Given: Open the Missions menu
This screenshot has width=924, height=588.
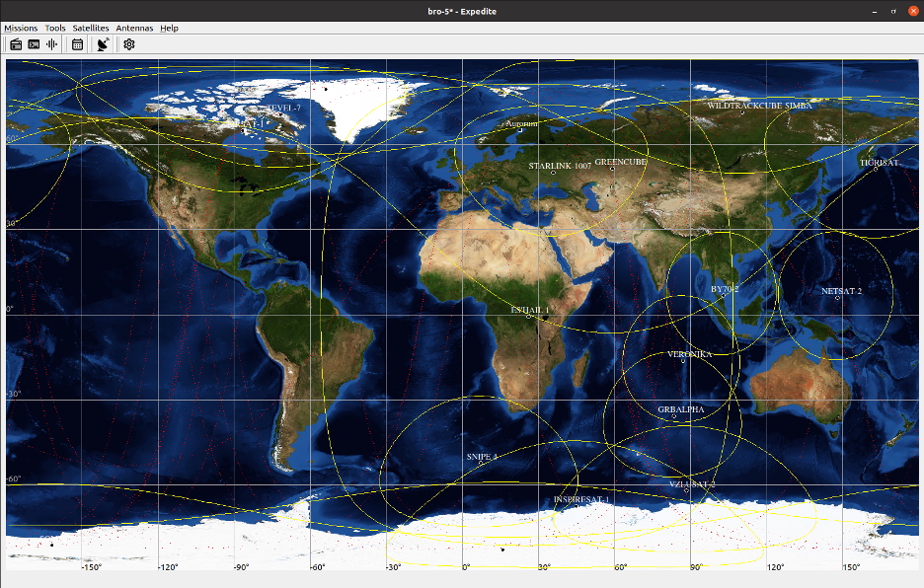Looking at the screenshot, I should (21, 28).
